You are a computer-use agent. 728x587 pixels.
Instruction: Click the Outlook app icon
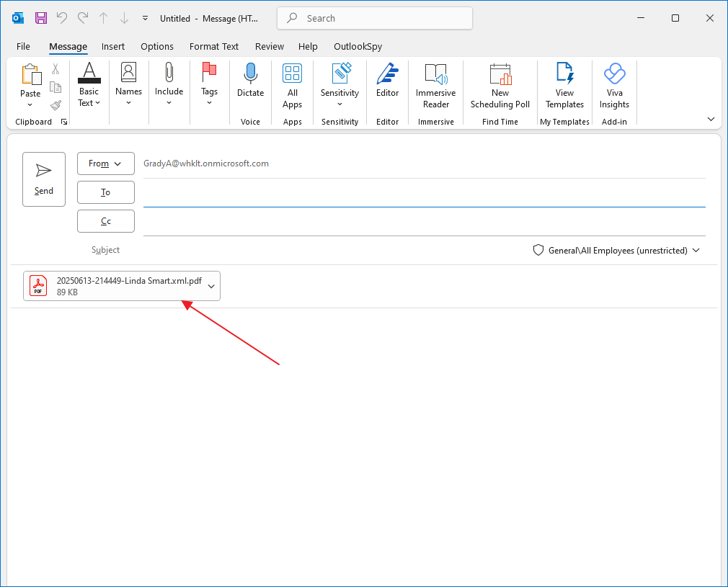pyautogui.click(x=18, y=18)
